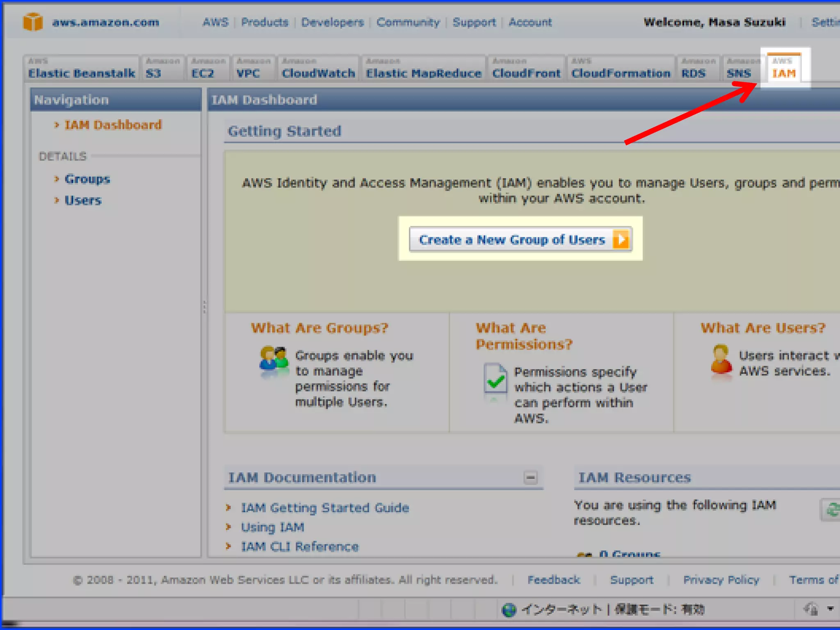Open the Privacy Policy footer link
This screenshot has width=840, height=630.
point(721,580)
